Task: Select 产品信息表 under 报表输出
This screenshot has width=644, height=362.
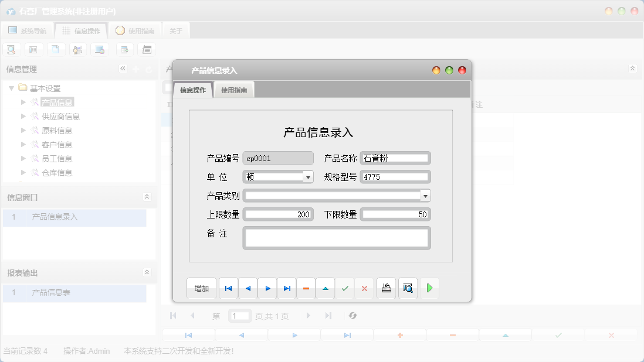Action: (52, 293)
